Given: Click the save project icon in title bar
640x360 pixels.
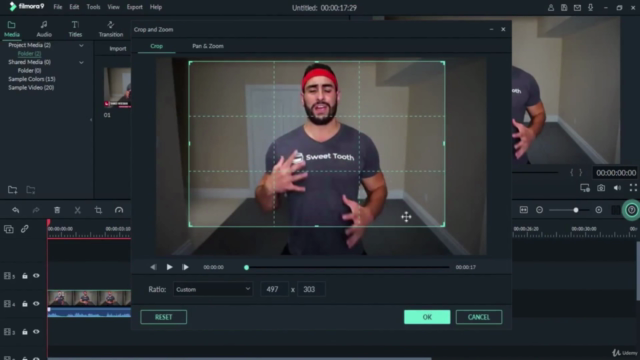Looking at the screenshot, I should (x=564, y=7).
